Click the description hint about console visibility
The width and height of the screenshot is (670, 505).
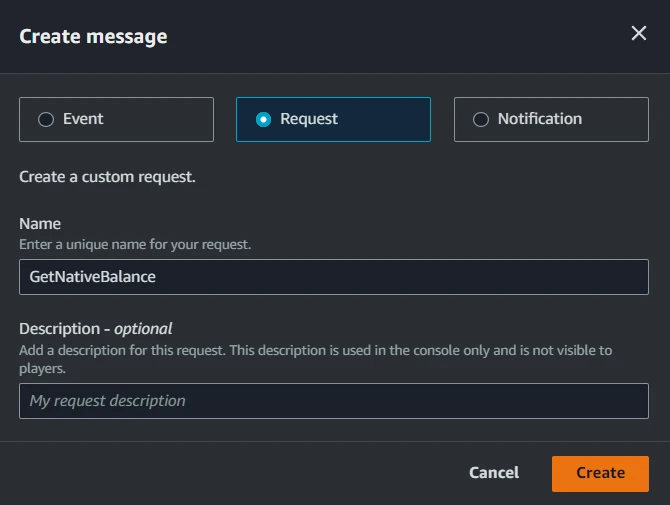pyautogui.click(x=315, y=350)
